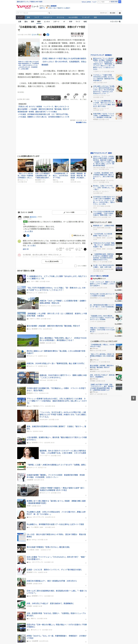Share the article on X
Screen dimensions: 138x644
click(x=44, y=35)
